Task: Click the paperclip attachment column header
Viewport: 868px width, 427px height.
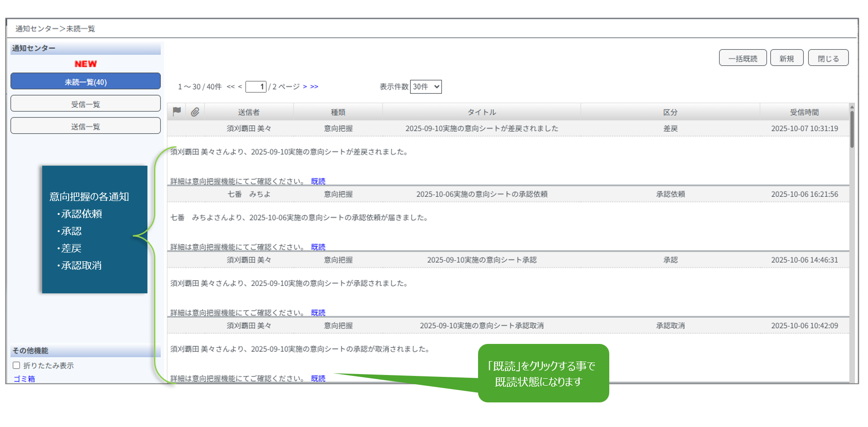Action: pyautogui.click(x=195, y=112)
